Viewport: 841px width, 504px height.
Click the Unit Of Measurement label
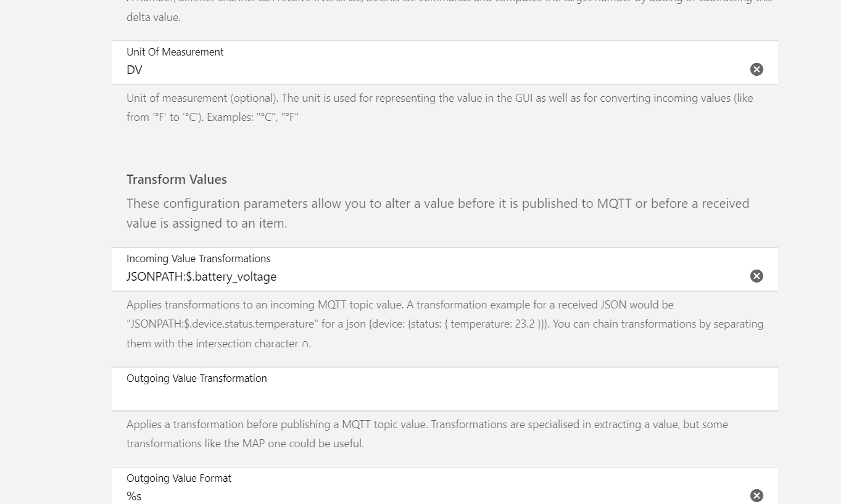click(175, 52)
